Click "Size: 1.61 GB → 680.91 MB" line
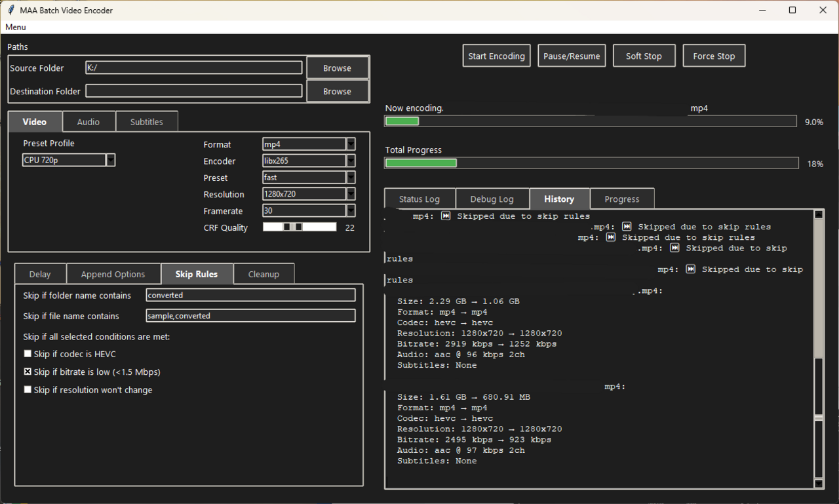This screenshot has height=504, width=839. point(463,397)
